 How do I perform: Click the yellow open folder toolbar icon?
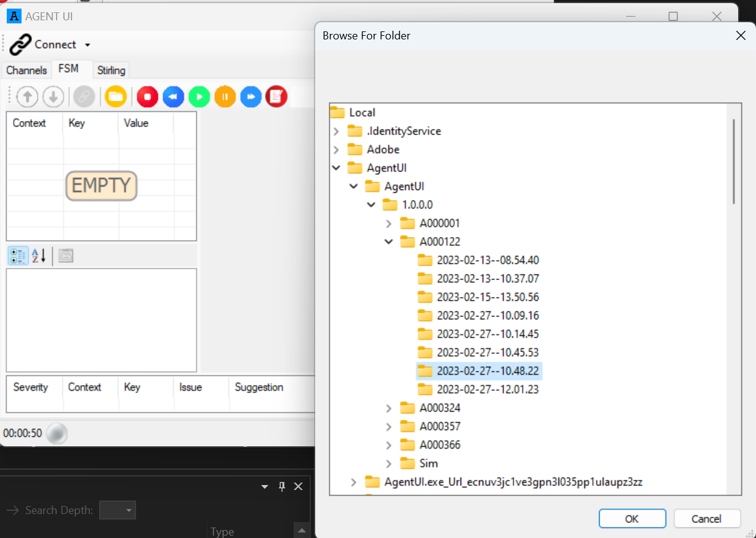115,97
